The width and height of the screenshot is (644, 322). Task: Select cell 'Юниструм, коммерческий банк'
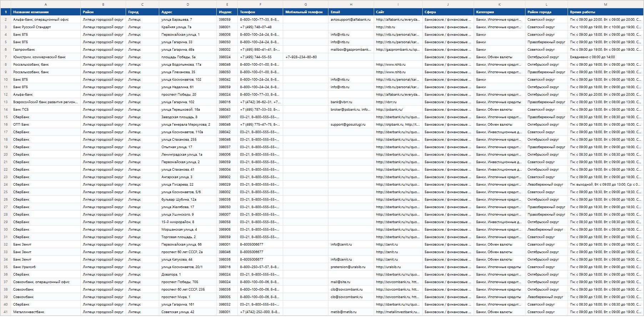[46, 57]
